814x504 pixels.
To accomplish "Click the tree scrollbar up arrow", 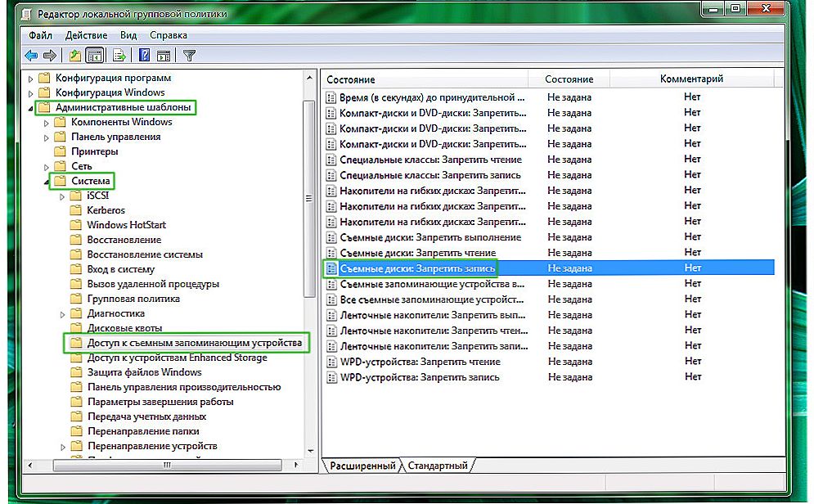I will [309, 78].
